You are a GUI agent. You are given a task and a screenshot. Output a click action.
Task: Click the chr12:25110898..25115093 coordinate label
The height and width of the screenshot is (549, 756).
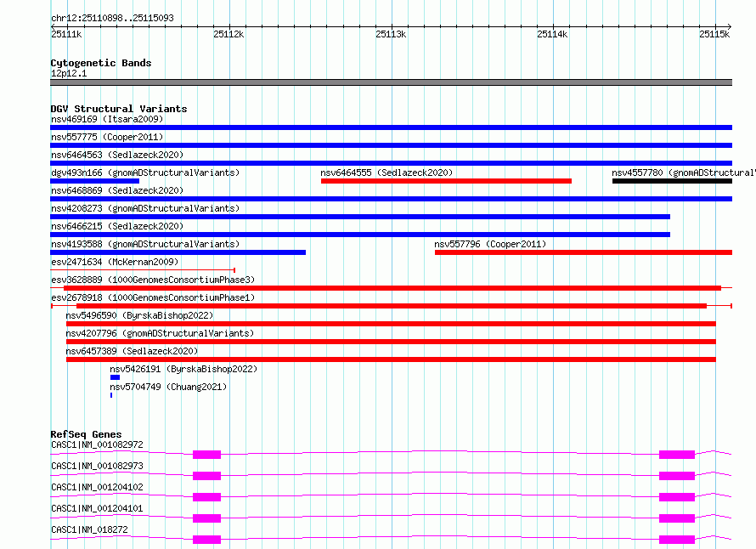pyautogui.click(x=112, y=18)
